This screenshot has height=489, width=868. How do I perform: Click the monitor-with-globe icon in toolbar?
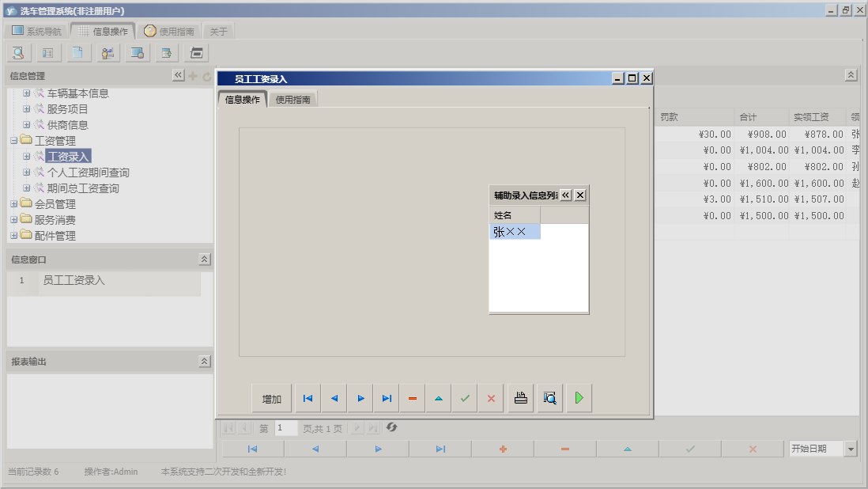pos(138,53)
